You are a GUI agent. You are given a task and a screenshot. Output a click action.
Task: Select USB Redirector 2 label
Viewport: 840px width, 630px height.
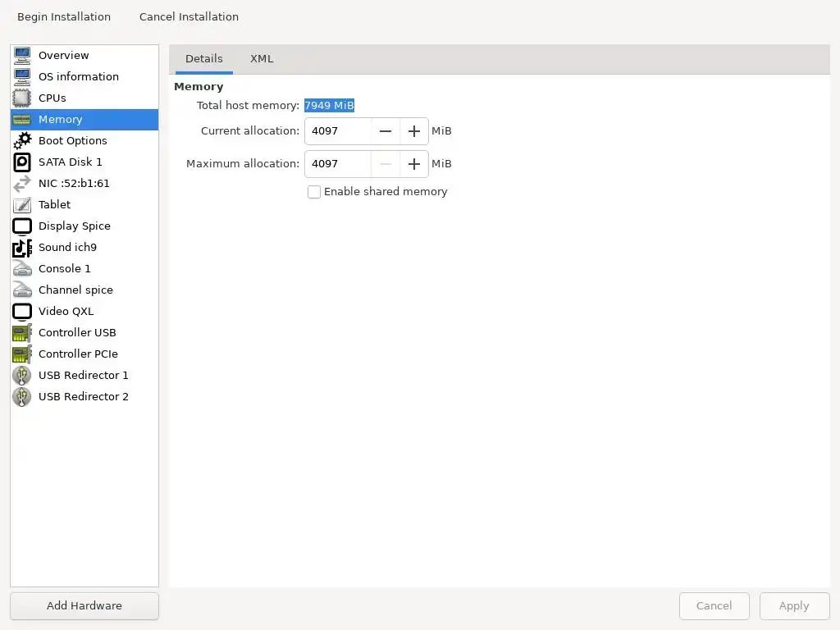84,396
